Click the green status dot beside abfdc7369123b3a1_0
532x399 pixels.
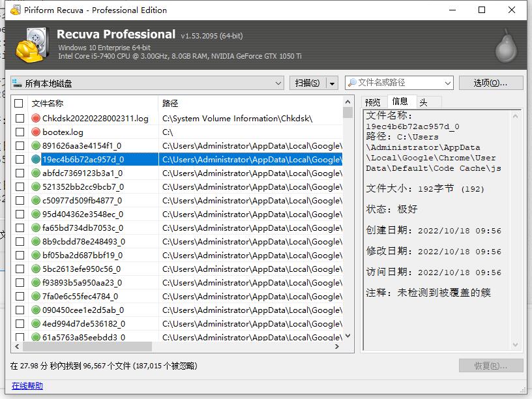36,173
